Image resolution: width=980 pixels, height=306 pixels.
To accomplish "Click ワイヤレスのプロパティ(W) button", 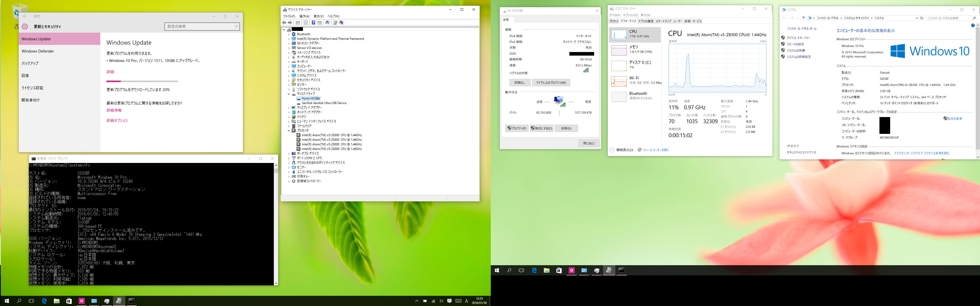I will 551,82.
